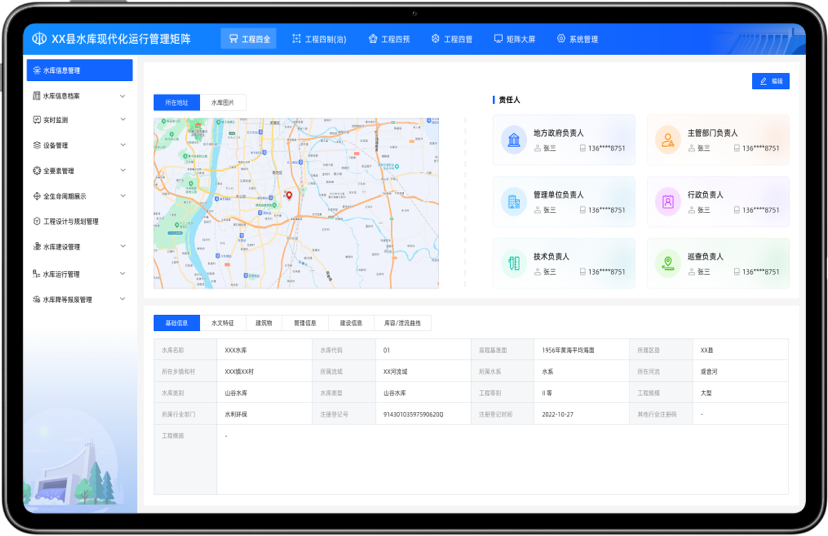Click the 水库运行管理 icon
828x536 pixels.
click(x=37, y=274)
